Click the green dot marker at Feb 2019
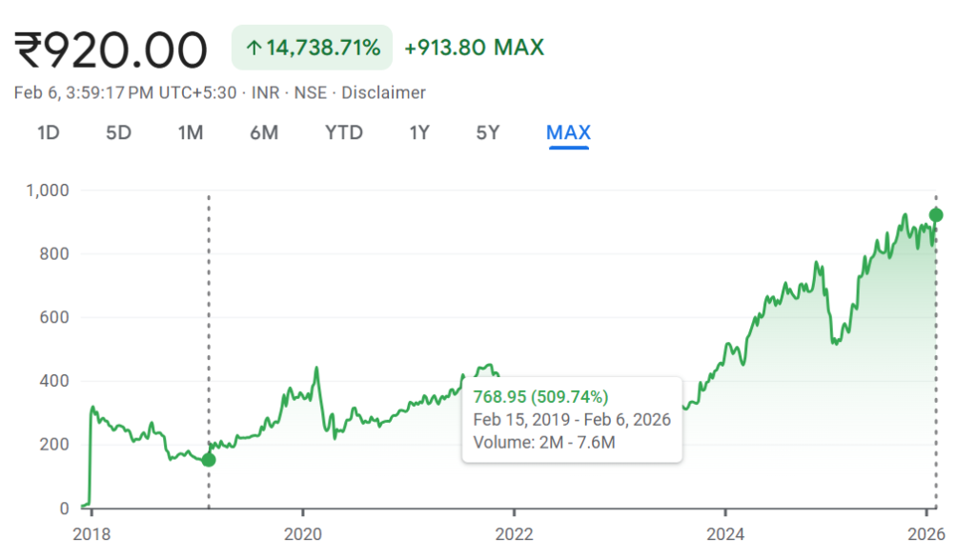976x560 pixels. [x=209, y=460]
